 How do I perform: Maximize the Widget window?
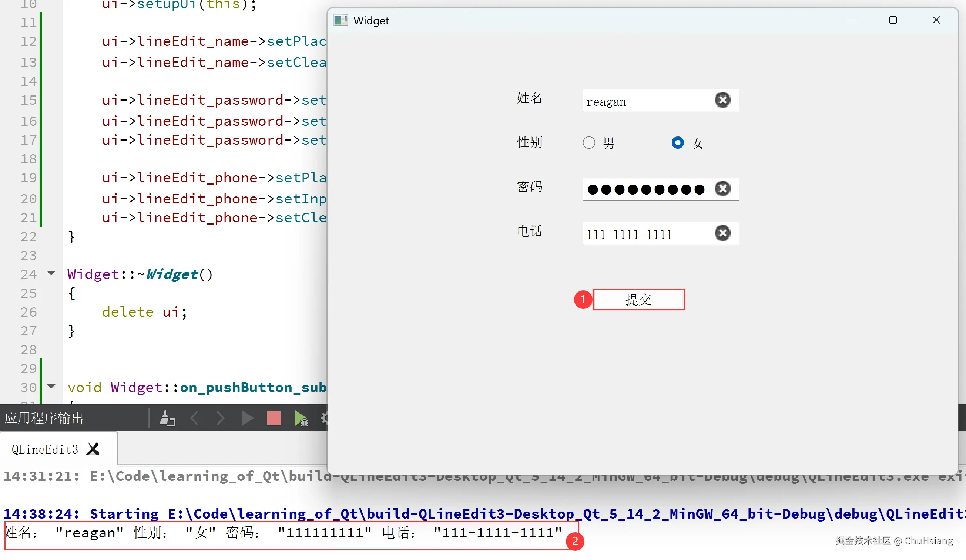tap(893, 20)
